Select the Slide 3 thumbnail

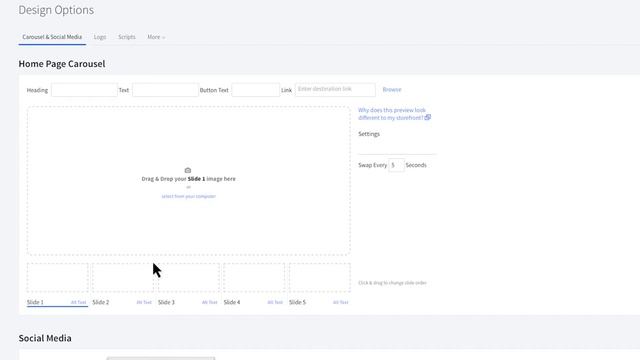pos(189,278)
